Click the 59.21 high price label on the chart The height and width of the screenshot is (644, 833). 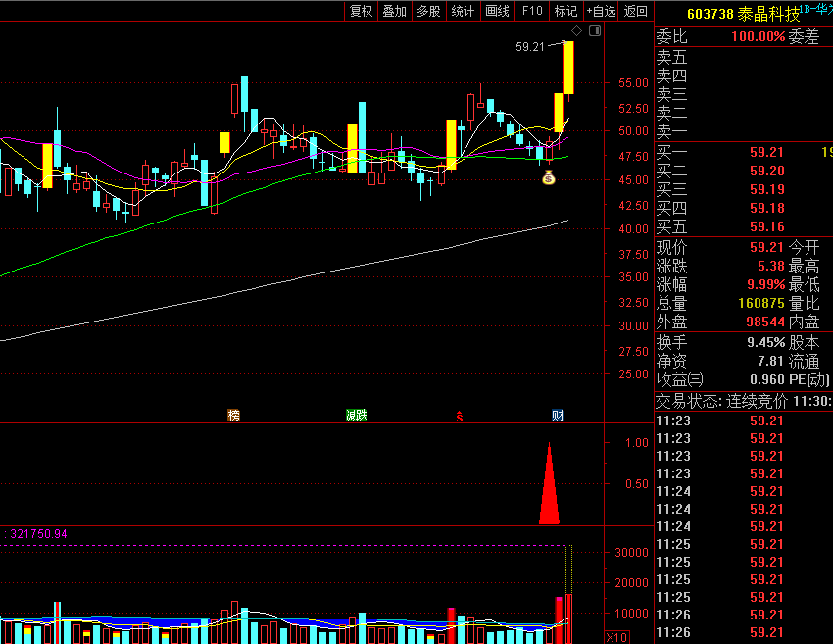click(530, 47)
